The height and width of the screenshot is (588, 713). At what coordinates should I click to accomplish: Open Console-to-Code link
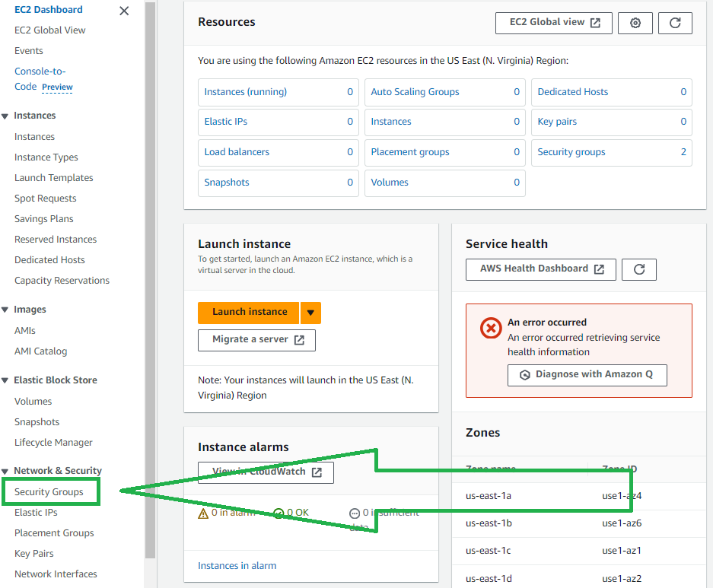pyautogui.click(x=40, y=78)
